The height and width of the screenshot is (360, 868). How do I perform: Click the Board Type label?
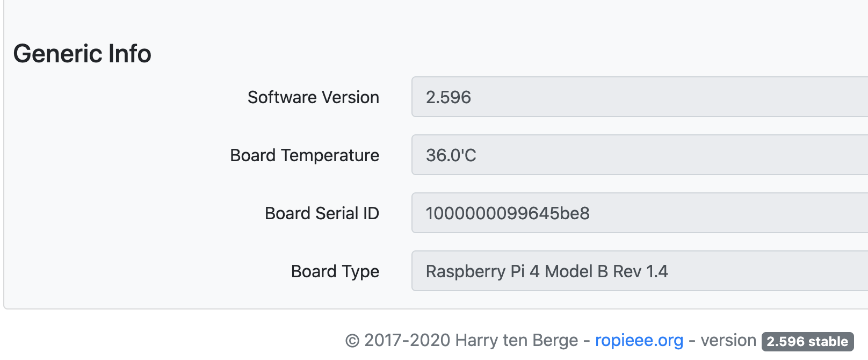pos(335,271)
